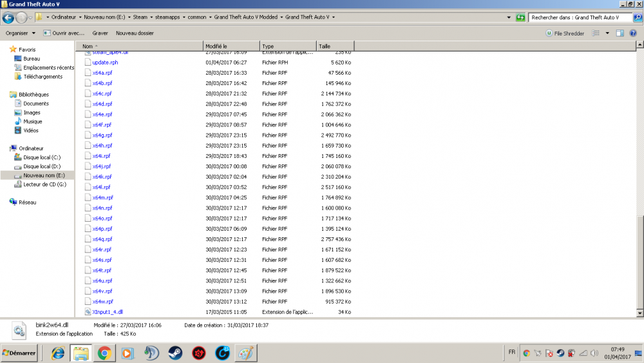Open Emplacements récents
644x363 pixels.
tap(48, 68)
